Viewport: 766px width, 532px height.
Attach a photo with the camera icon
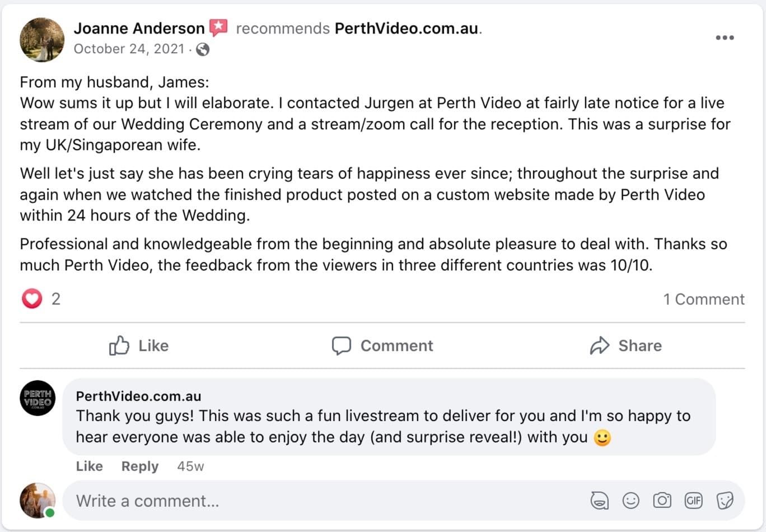click(x=662, y=500)
